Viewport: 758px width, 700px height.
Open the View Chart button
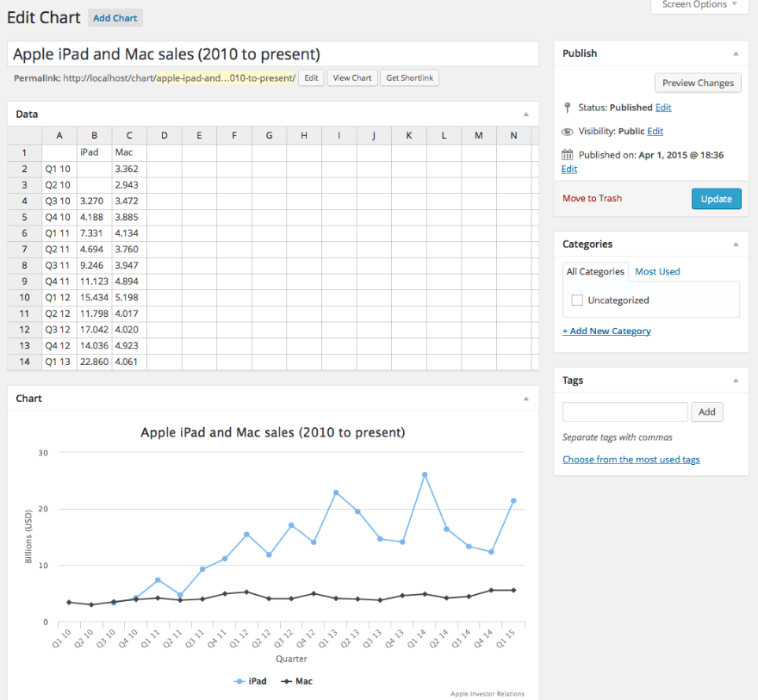(x=352, y=78)
